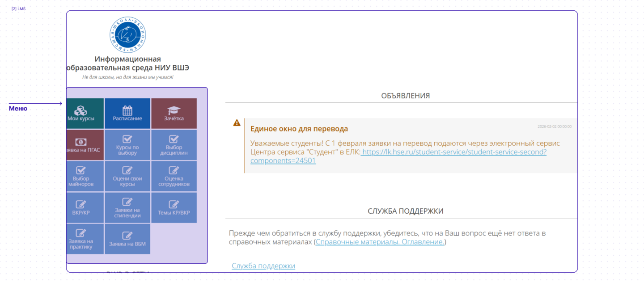Image resolution: width=644 pixels, height=283 pixels.
Task: Click the Информационная образовательная среда НИУ ВШЭ title
Action: point(128,63)
